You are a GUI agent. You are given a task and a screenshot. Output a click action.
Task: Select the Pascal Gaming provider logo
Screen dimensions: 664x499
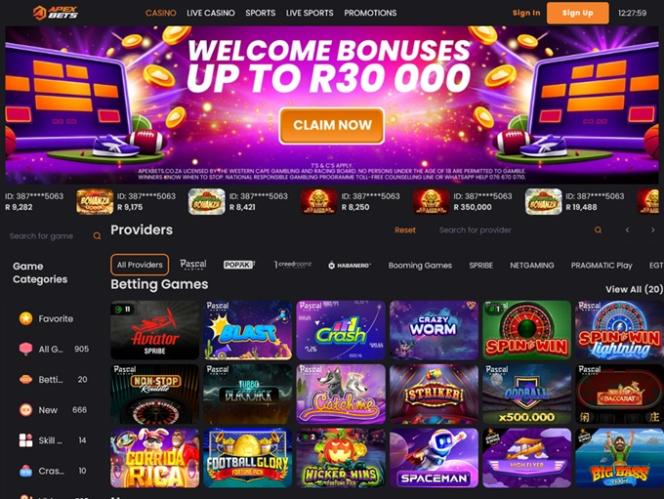point(193,265)
